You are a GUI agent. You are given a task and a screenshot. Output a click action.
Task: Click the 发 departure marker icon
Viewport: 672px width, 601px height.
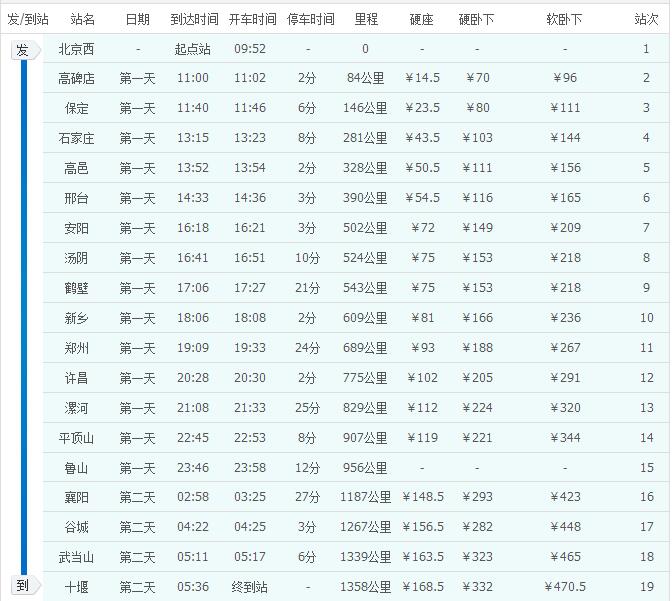click(22, 50)
